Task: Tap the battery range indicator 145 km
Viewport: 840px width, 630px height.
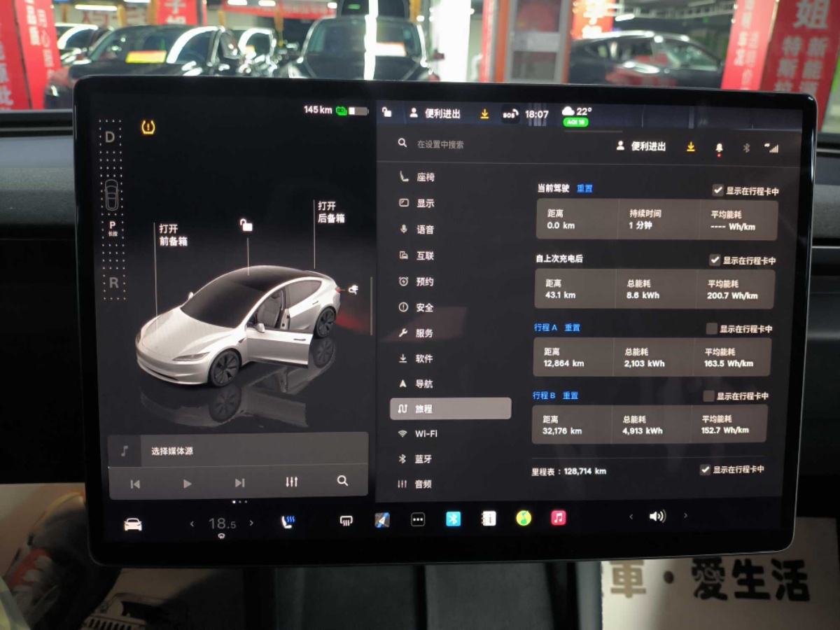Action: (x=335, y=111)
